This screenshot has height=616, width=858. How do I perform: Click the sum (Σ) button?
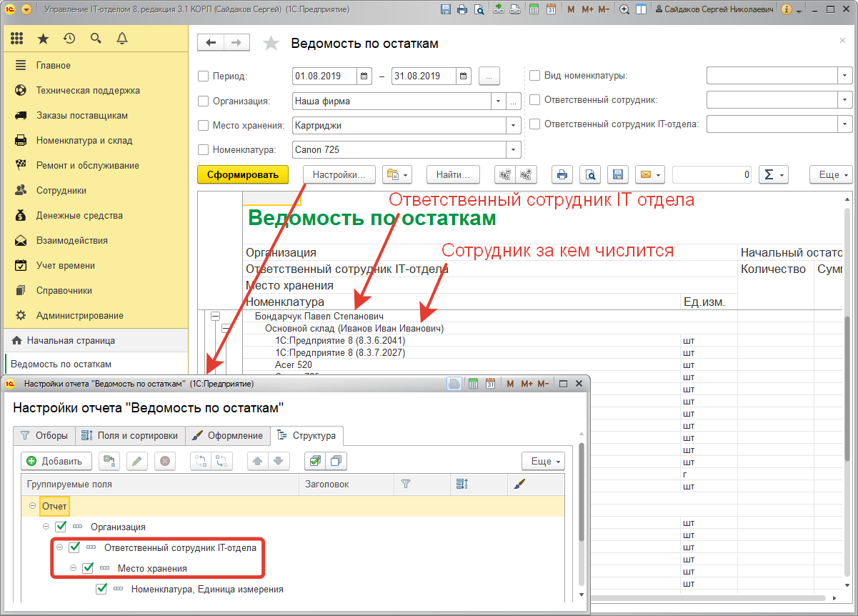pos(772,174)
